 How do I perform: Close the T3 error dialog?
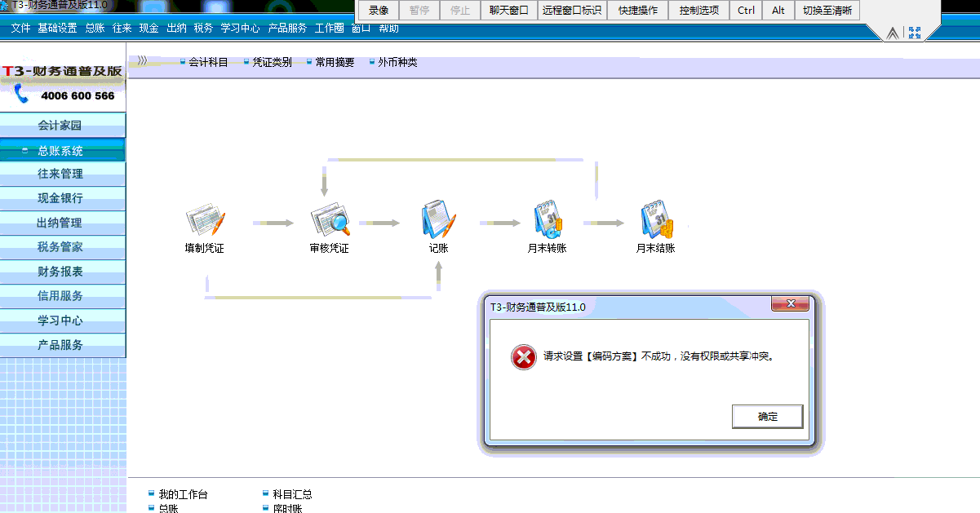coord(792,303)
